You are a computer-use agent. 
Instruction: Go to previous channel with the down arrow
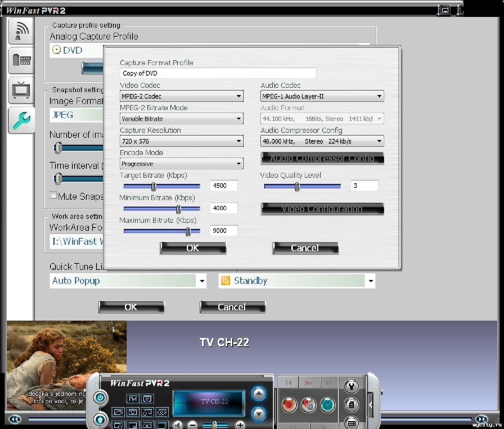pyautogui.click(x=258, y=414)
